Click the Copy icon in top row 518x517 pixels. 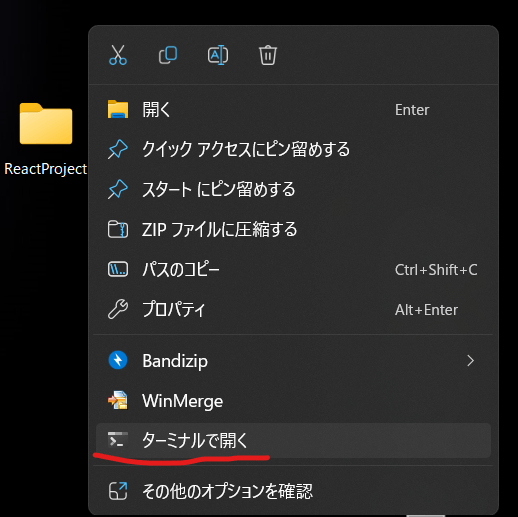pos(168,55)
